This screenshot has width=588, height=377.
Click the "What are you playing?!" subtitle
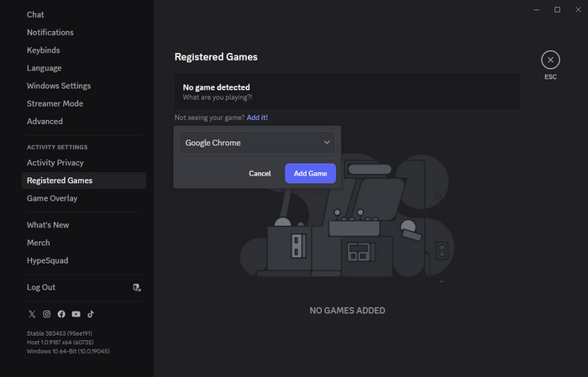(218, 97)
